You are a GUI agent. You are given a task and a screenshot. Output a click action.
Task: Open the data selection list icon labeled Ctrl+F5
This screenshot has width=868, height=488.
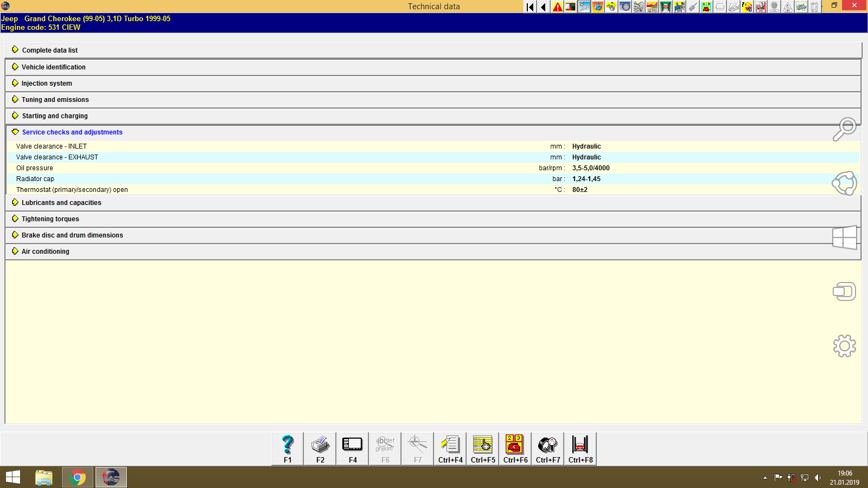[x=482, y=447]
